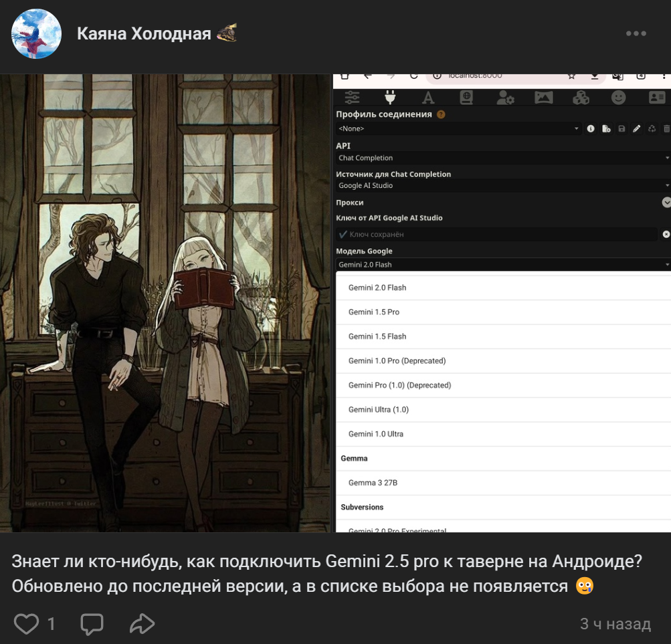This screenshot has height=644, width=671.
Task: Reload connection profile recycle icon
Action: (x=652, y=128)
